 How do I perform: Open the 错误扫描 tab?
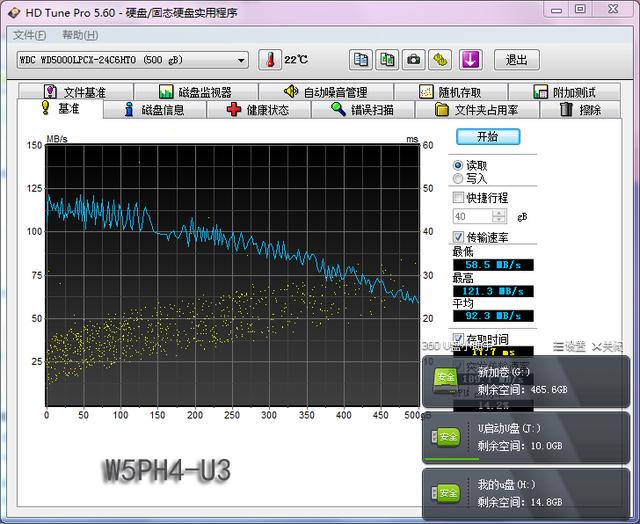click(x=363, y=110)
